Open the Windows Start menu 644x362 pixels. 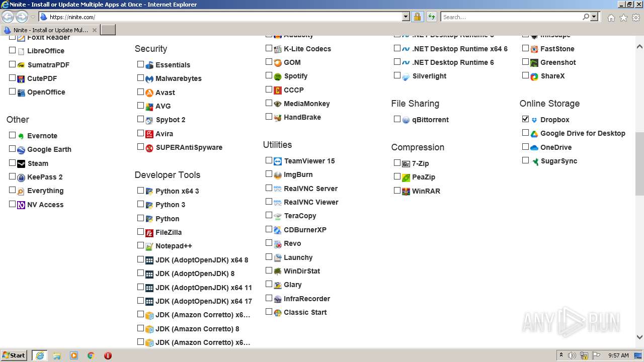tap(14, 355)
